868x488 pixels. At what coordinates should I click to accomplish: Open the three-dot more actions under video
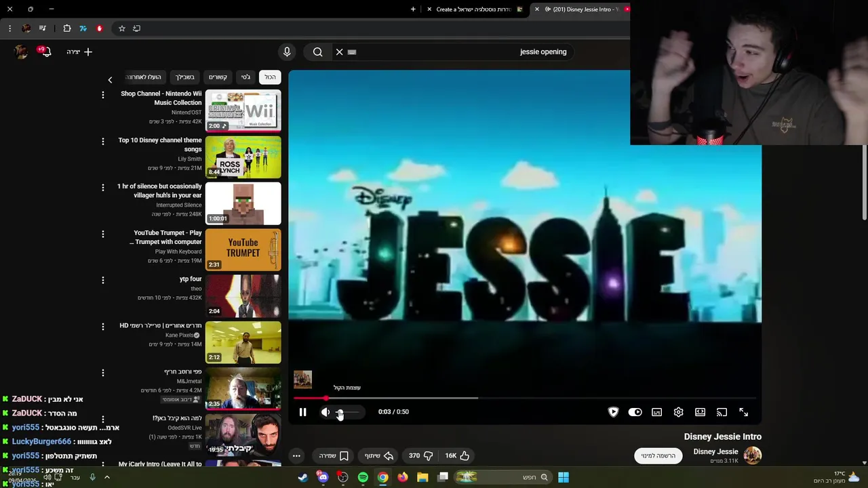[296, 455]
